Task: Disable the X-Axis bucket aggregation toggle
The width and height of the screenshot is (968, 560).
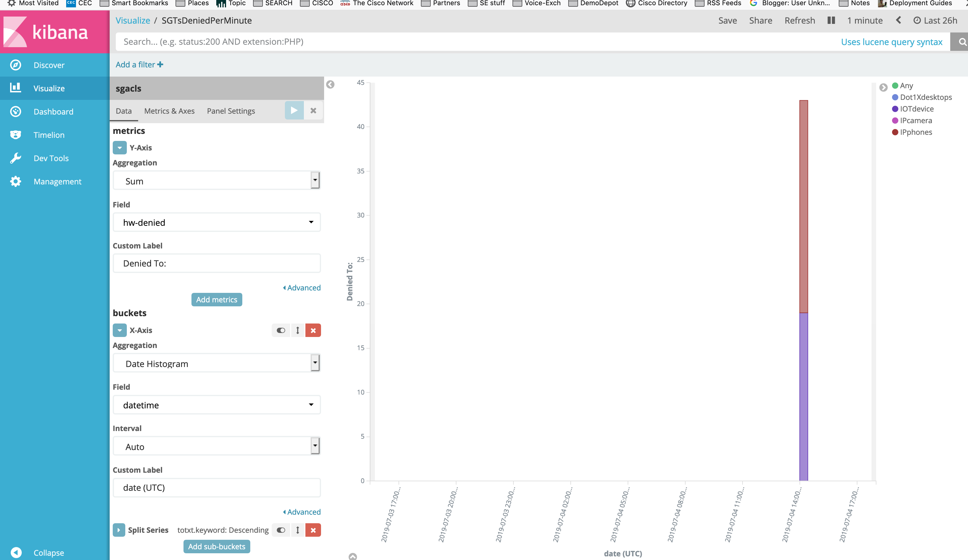Action: 281,330
